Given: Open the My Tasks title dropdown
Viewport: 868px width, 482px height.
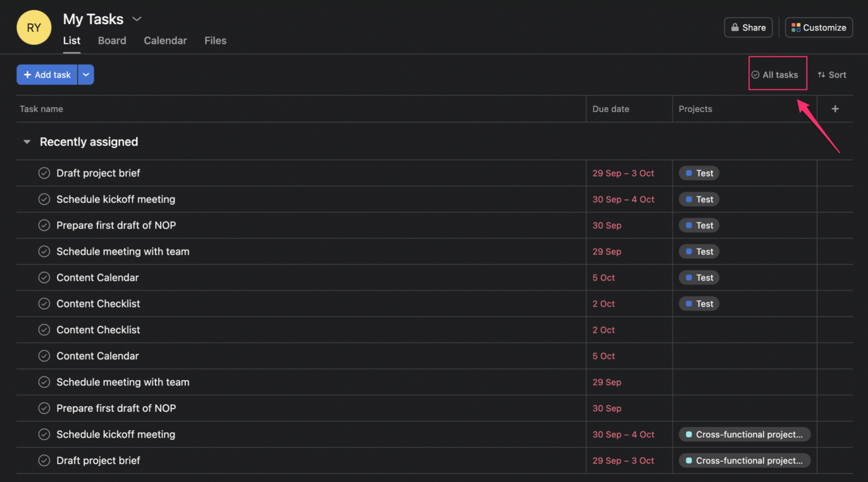Looking at the screenshot, I should pyautogui.click(x=137, y=19).
